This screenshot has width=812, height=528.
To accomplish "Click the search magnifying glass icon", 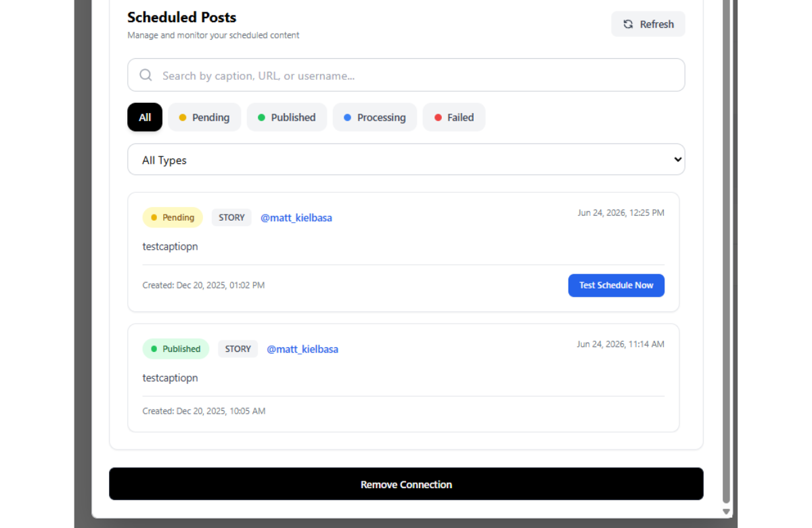I will (145, 74).
